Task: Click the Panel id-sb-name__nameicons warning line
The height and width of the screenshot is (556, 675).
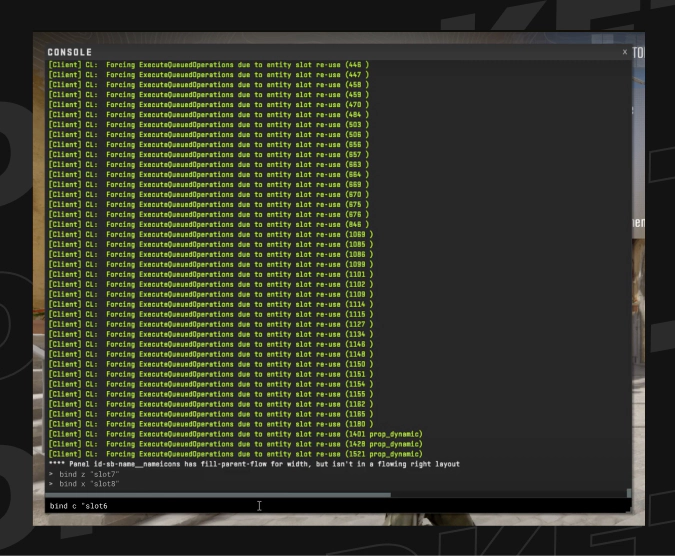Action: (x=253, y=464)
